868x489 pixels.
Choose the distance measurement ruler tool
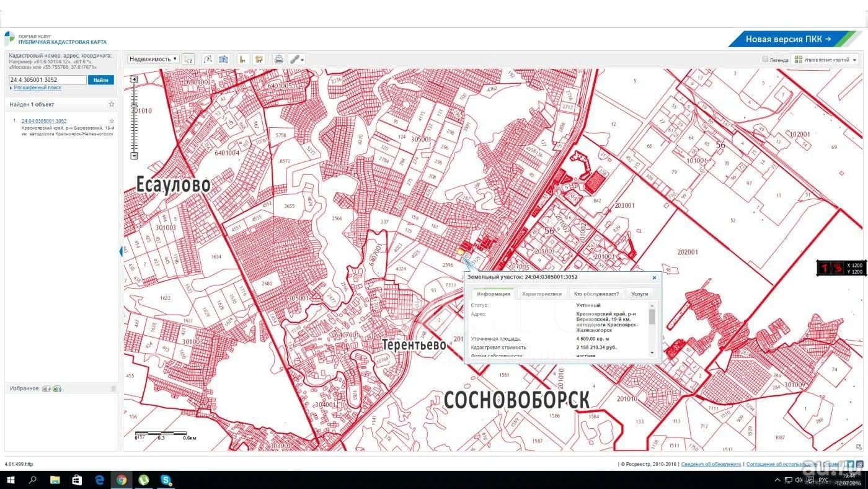[x=243, y=59]
